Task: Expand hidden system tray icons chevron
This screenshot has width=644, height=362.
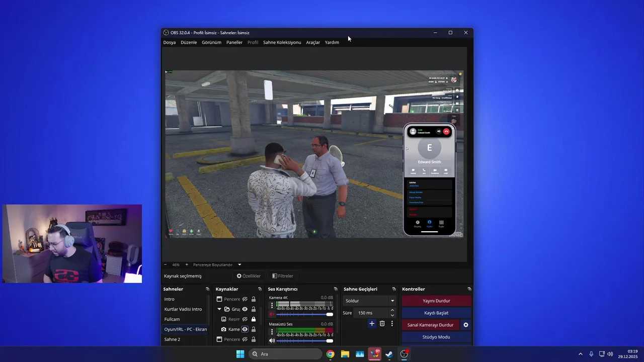Action: point(580,354)
